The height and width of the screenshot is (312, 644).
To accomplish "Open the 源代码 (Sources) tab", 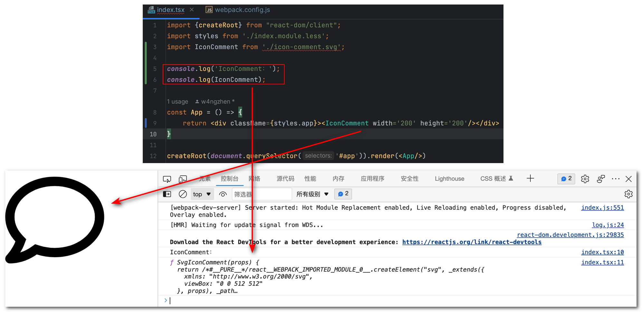I will pyautogui.click(x=285, y=179).
